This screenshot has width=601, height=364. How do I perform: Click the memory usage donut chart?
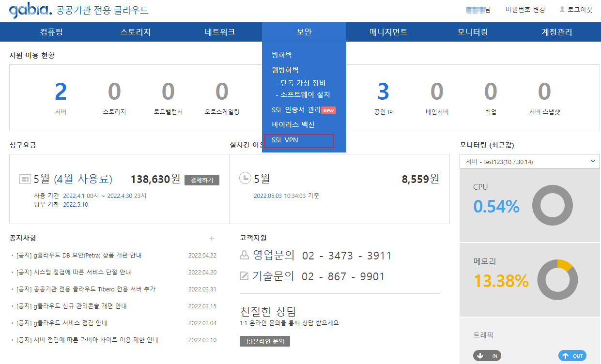[x=557, y=280]
